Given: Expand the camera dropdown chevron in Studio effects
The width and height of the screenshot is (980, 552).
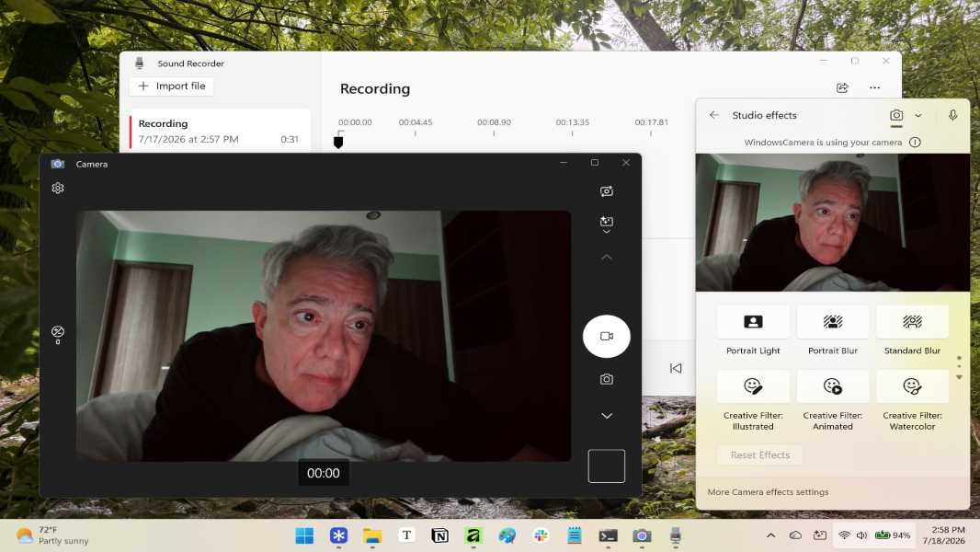Looking at the screenshot, I should [918, 115].
